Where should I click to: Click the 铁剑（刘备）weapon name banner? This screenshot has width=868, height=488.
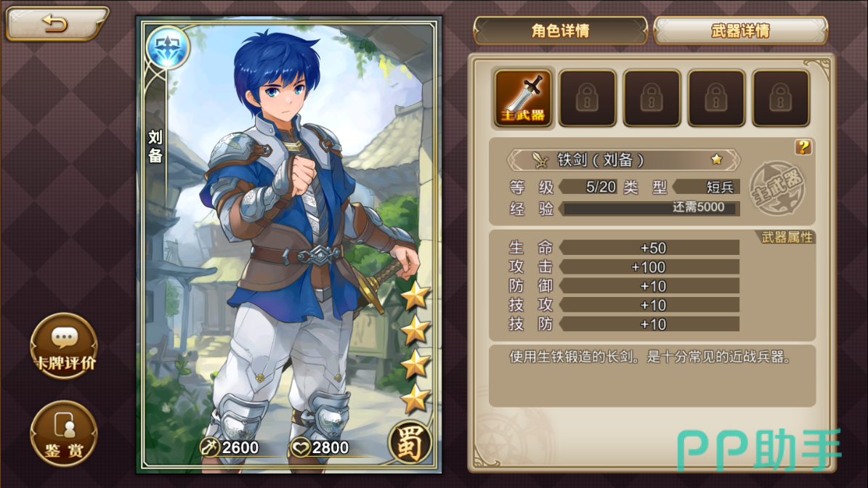624,160
